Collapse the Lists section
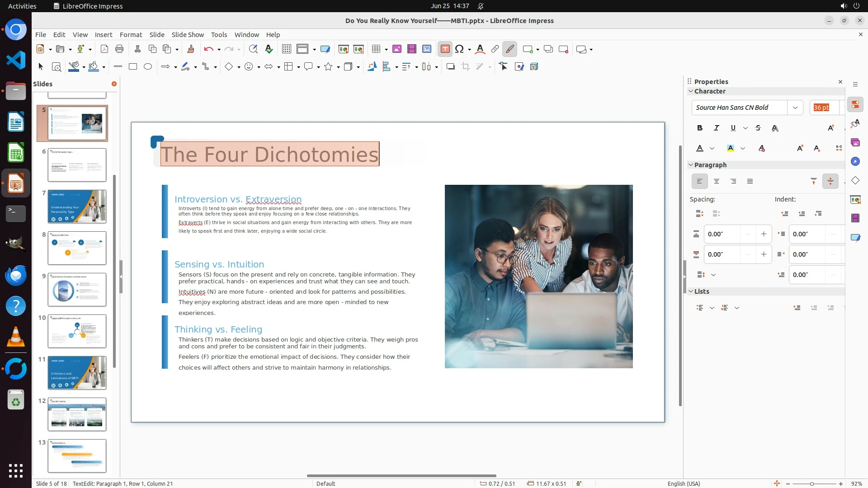 point(691,291)
